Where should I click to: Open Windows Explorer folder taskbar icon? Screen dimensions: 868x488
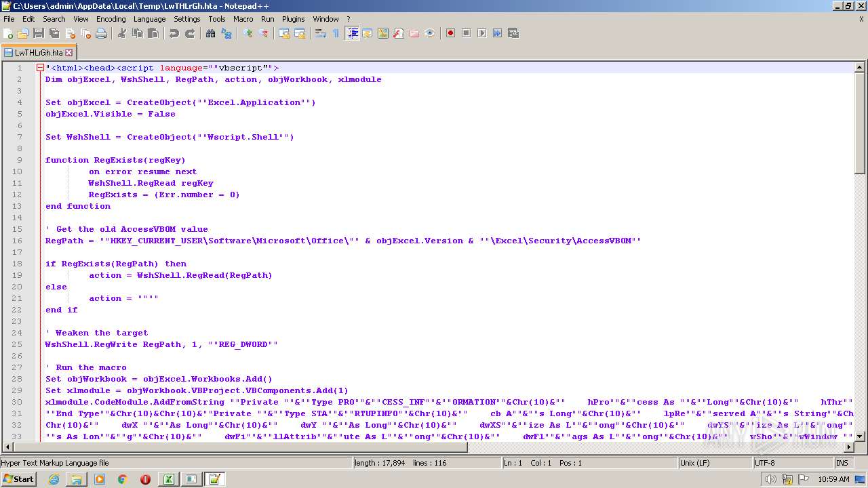77,479
